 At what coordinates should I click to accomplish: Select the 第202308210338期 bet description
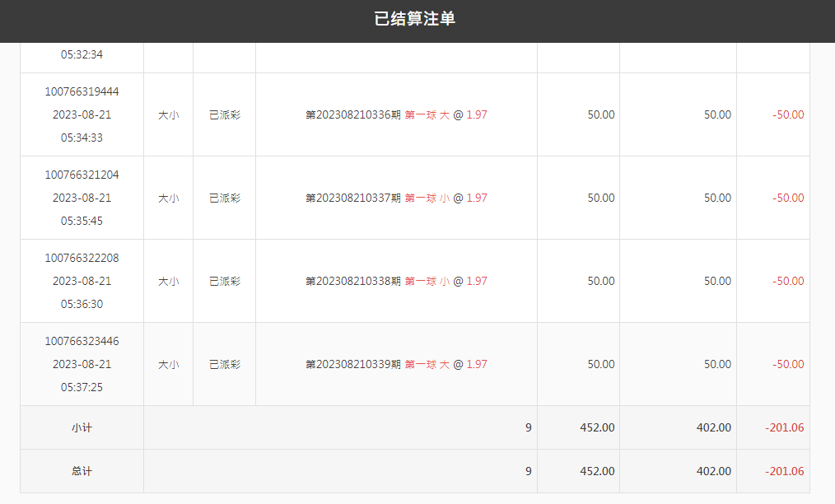pos(396,281)
